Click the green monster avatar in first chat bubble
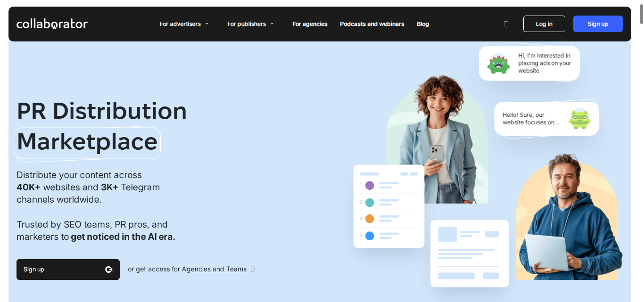The height and width of the screenshot is (302, 644). click(x=499, y=63)
